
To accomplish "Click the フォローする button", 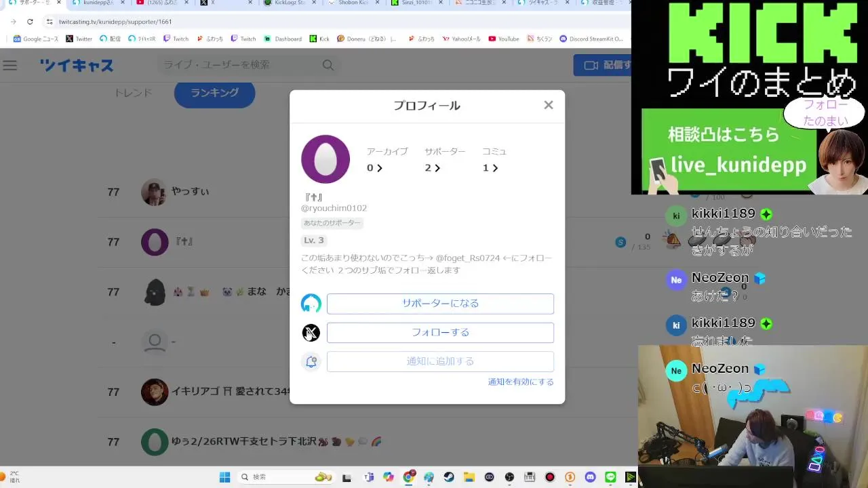I will (x=440, y=332).
